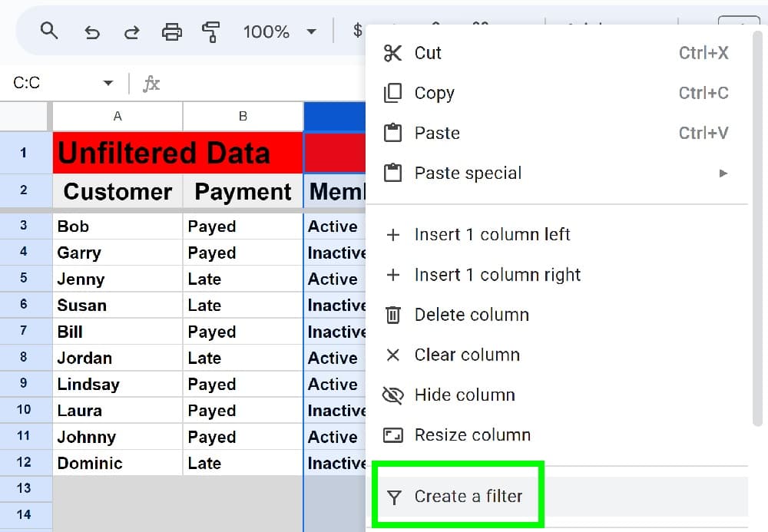Click the search magnifier icon in toolbar
The image size is (768, 532).
49,31
